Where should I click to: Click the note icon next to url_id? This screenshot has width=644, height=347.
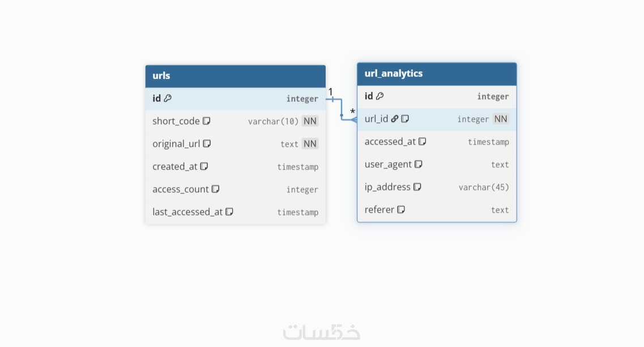[405, 119]
